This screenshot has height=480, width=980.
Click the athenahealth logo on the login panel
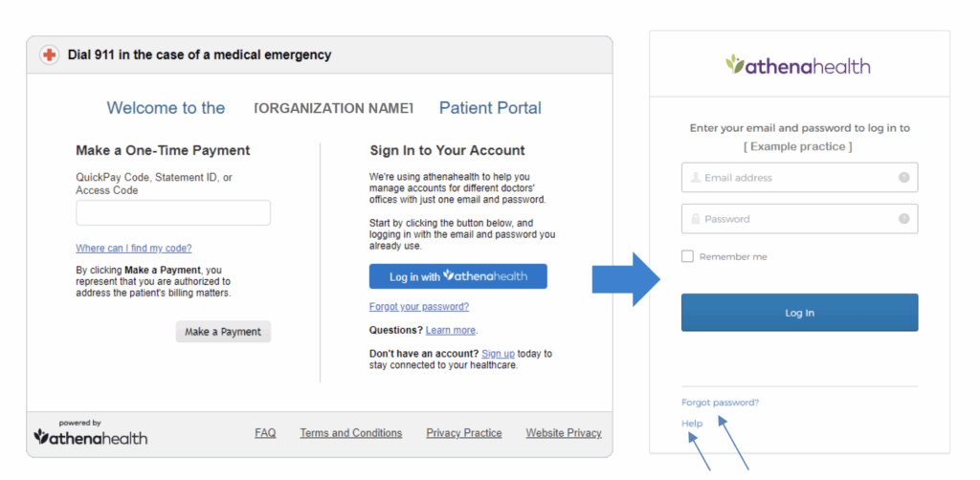(797, 65)
